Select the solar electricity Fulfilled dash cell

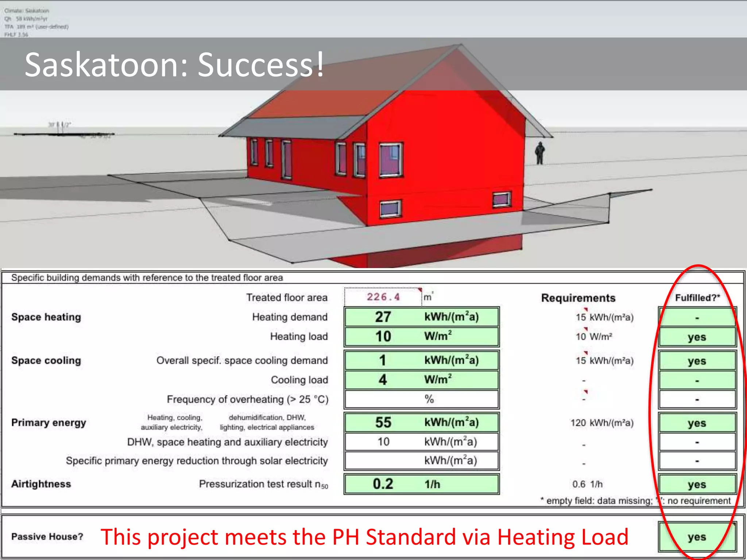[697, 461]
